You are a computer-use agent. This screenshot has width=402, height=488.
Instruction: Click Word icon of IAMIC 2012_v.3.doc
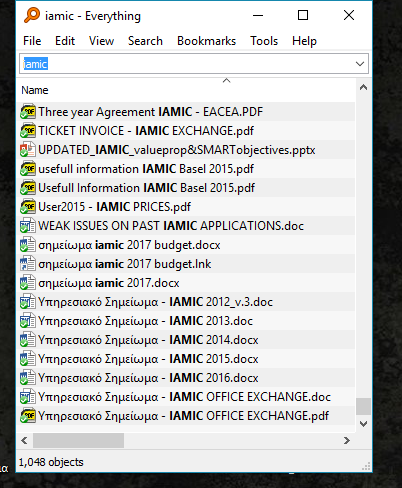[28, 302]
